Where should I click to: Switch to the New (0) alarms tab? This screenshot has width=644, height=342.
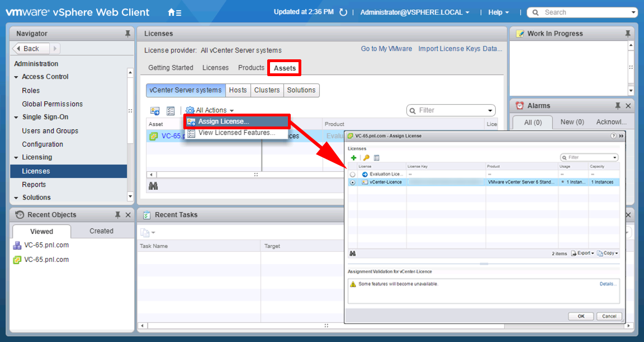point(572,122)
